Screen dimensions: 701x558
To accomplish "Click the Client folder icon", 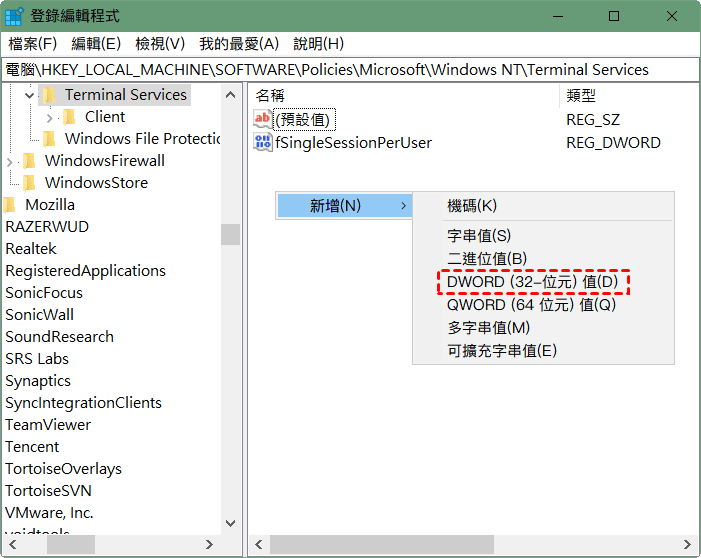I will [69, 117].
